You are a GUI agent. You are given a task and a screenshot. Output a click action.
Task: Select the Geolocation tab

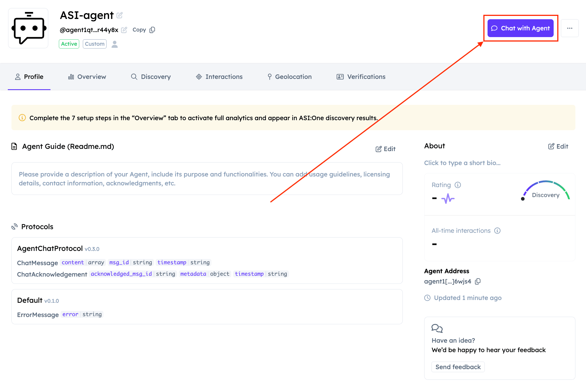[x=290, y=77]
